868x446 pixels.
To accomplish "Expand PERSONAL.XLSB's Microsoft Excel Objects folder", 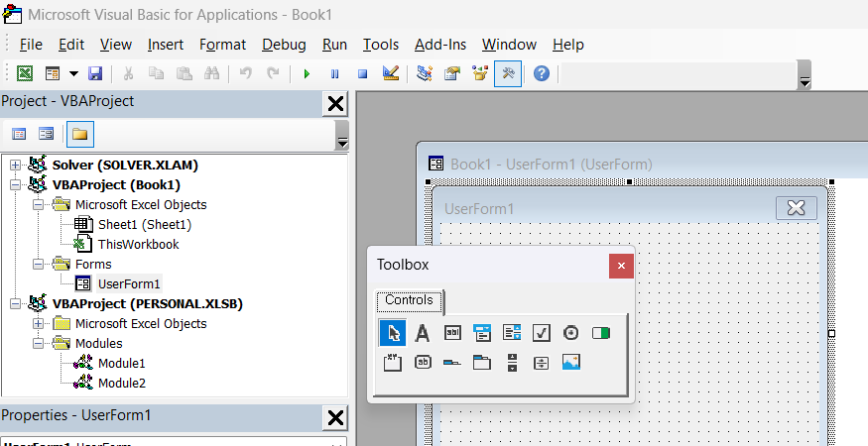I will (38, 324).
